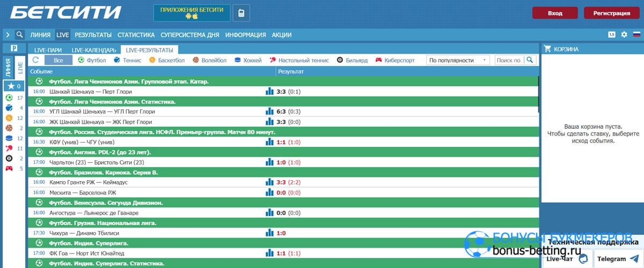Open settings via the gear icon
This screenshot has height=268, width=644.
(x=624, y=35)
